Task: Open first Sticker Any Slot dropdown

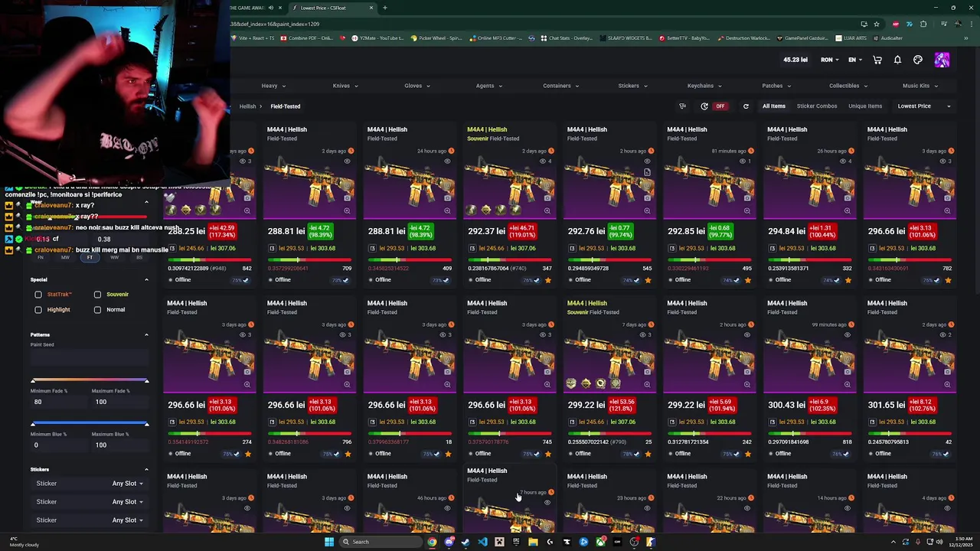Action: [127, 484]
